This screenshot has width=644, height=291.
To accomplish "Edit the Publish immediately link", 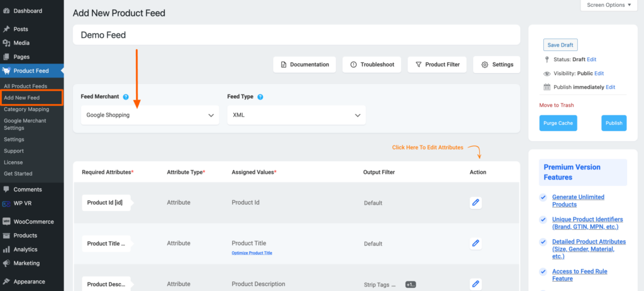I will click(x=610, y=88).
